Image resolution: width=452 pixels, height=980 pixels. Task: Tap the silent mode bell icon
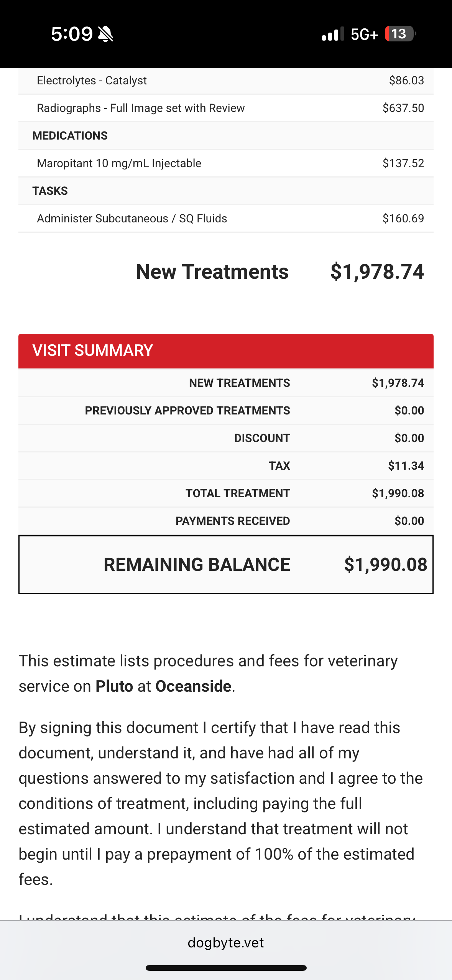point(105,34)
